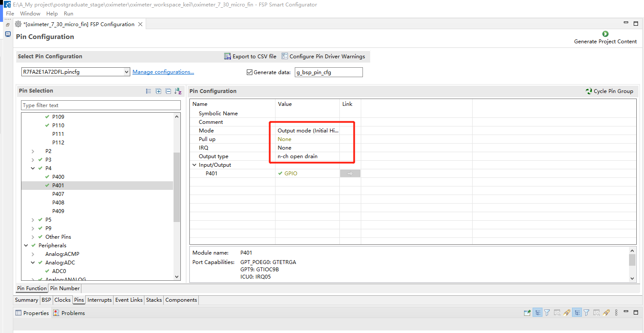Minimize the Properties panel
The height and width of the screenshot is (333, 644).
click(x=626, y=312)
